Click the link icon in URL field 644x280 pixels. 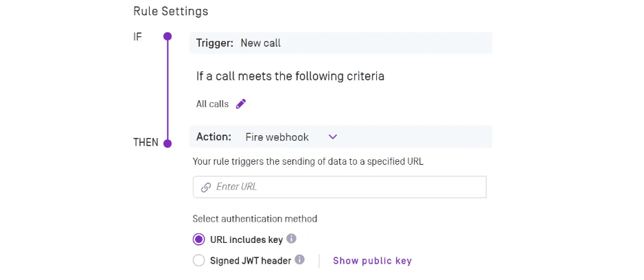[205, 187]
